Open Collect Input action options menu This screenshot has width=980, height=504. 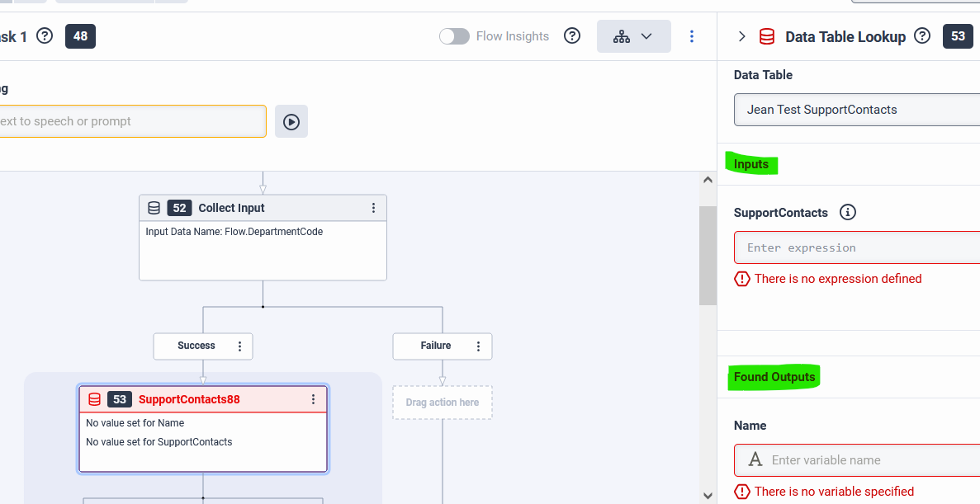click(373, 208)
